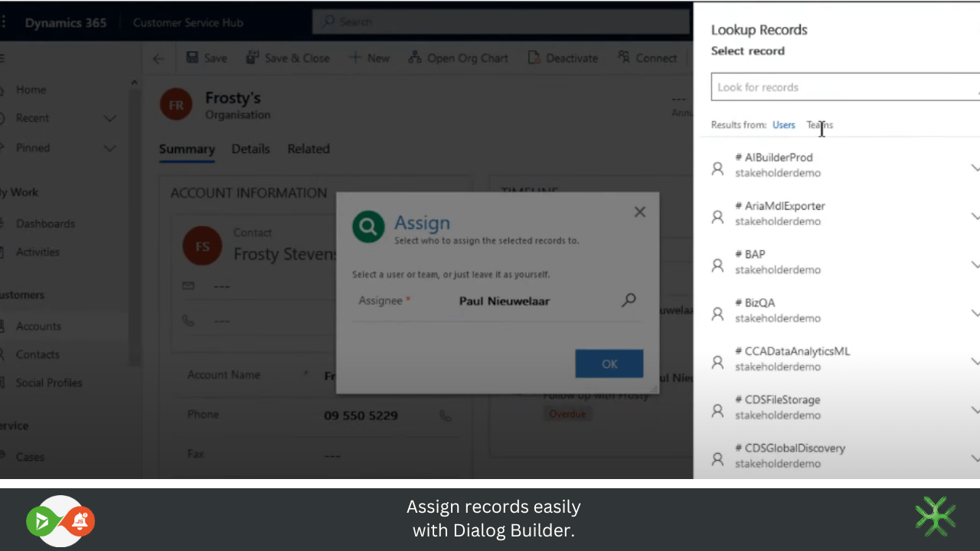The width and height of the screenshot is (980, 551).
Task: Expand the Recent sidebar chevron
Action: 109,119
